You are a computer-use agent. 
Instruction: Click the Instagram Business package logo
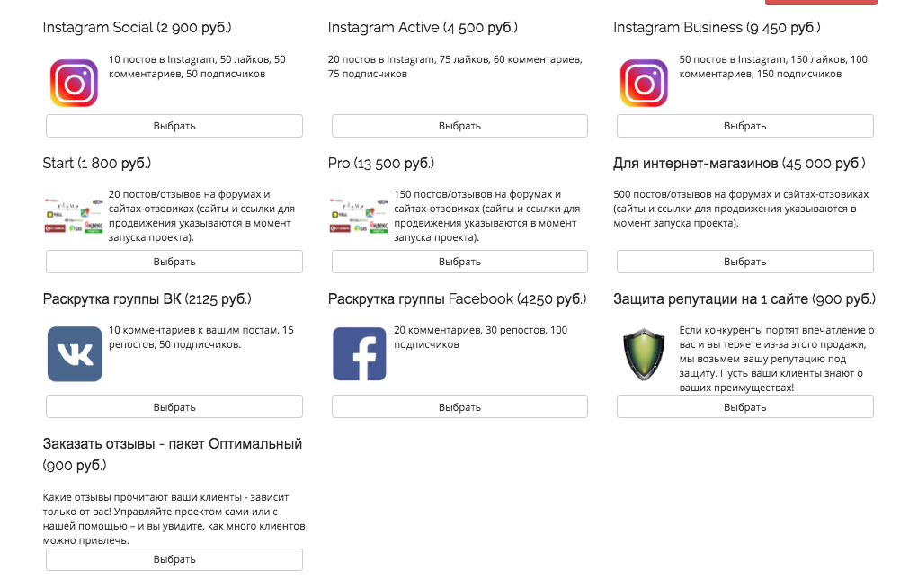pyautogui.click(x=644, y=84)
